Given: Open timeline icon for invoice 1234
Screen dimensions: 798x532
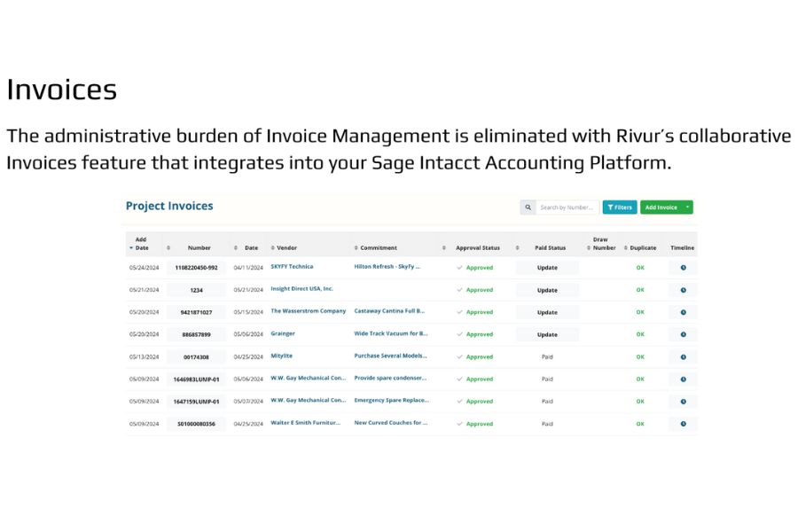Looking at the screenshot, I should [683, 290].
